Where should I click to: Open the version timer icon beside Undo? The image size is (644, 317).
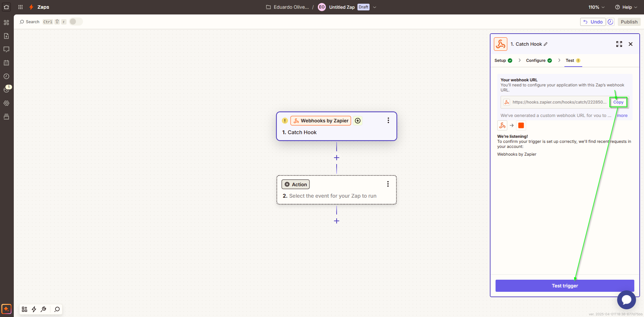tap(610, 22)
